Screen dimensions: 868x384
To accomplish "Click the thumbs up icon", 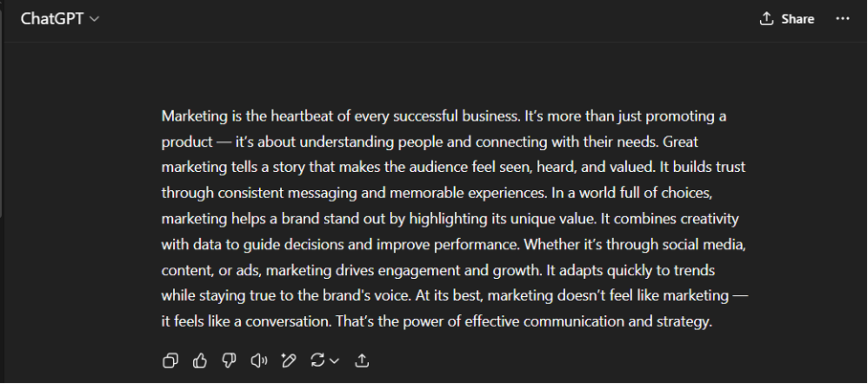I will (x=200, y=360).
